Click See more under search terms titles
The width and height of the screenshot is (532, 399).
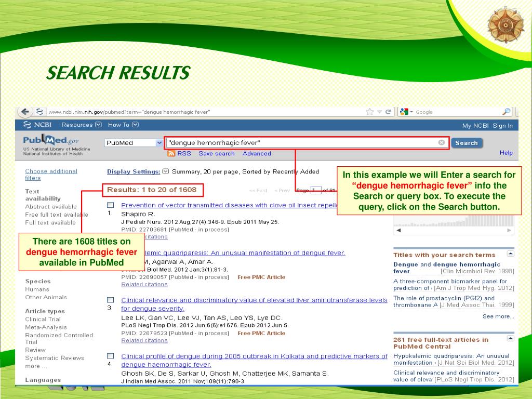click(x=498, y=316)
